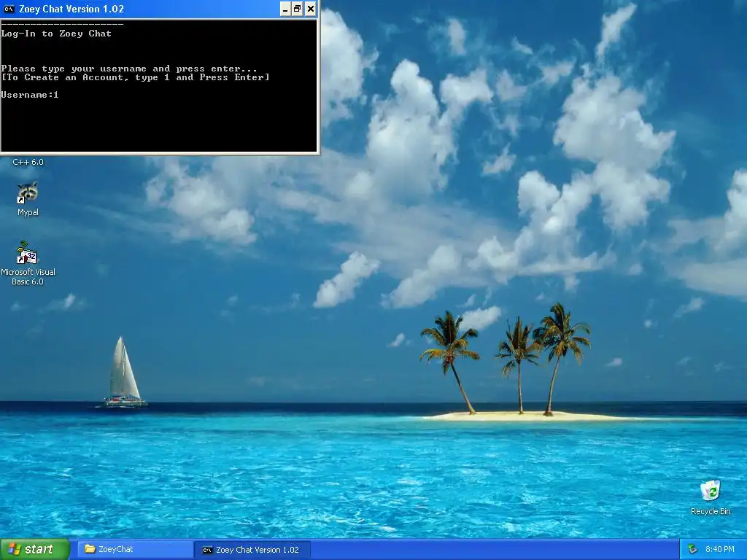Click the Zoey Chat Version 1.02 title bar text
The width and height of the screenshot is (747, 560).
click(71, 9)
